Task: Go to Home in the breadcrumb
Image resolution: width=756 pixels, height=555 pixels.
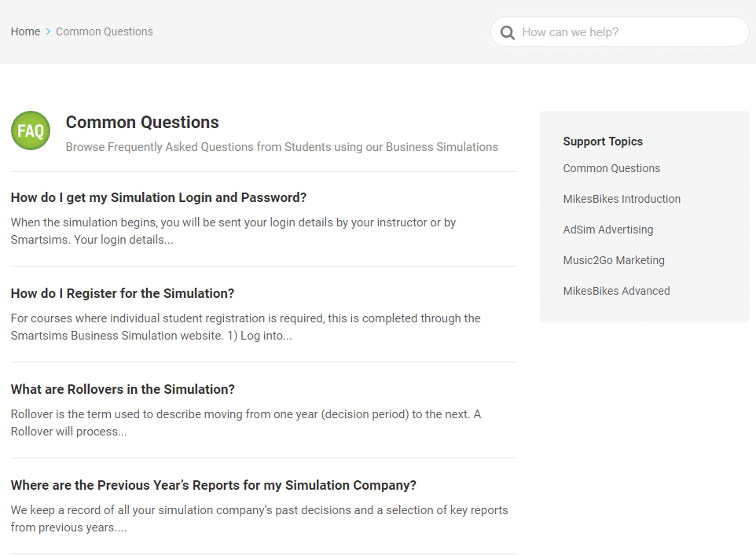Action: (25, 31)
